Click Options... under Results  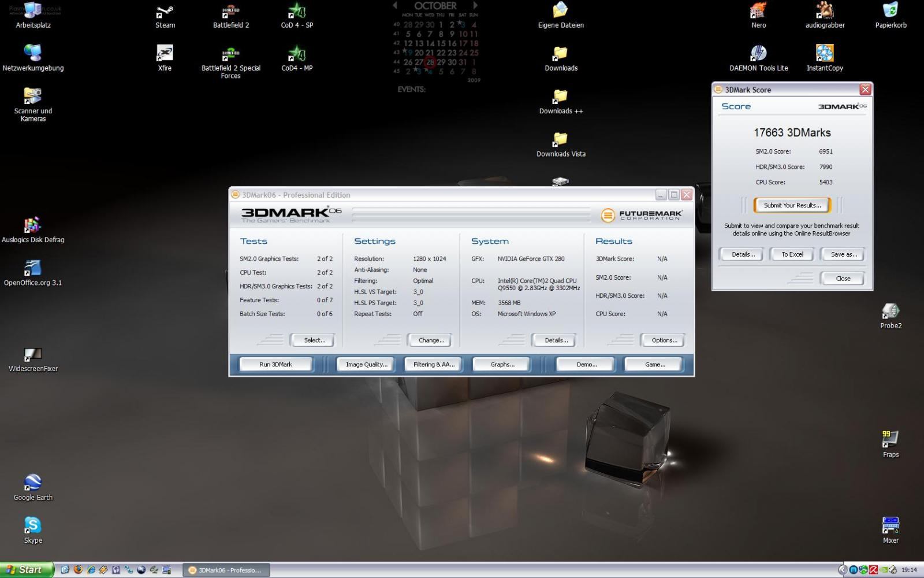pyautogui.click(x=664, y=340)
